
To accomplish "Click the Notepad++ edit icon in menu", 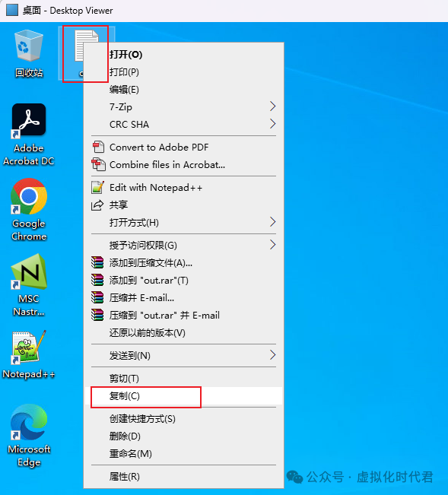I will 97,187.
